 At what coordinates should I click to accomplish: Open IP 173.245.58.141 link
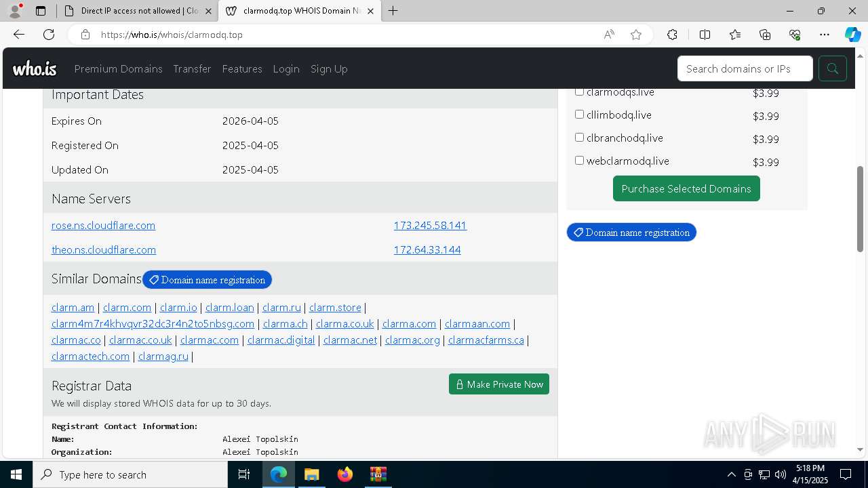pyautogui.click(x=430, y=225)
